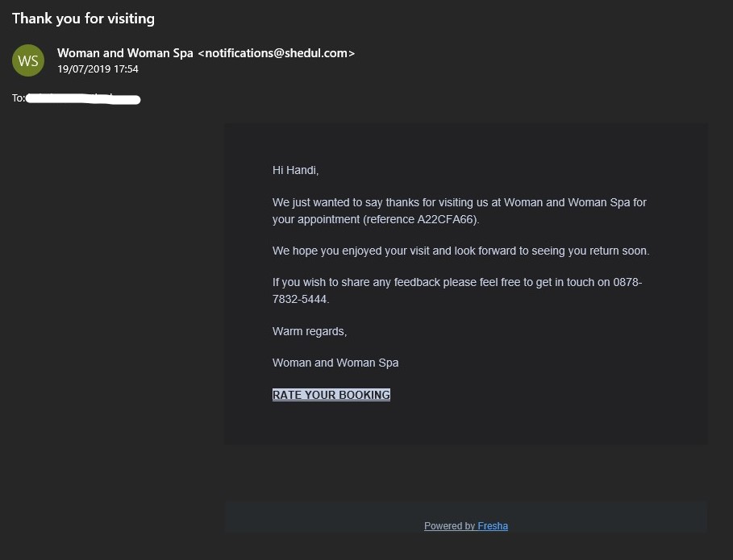Screen dimensions: 733x560
Task: Follow the Fresha link in the footer
Action: click(493, 526)
